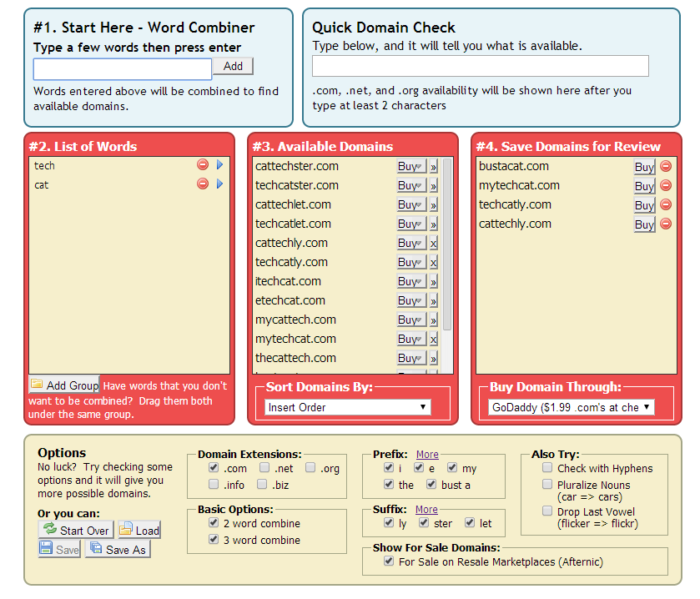
Task: Click the Quick Domain Check input field
Action: click(x=480, y=66)
